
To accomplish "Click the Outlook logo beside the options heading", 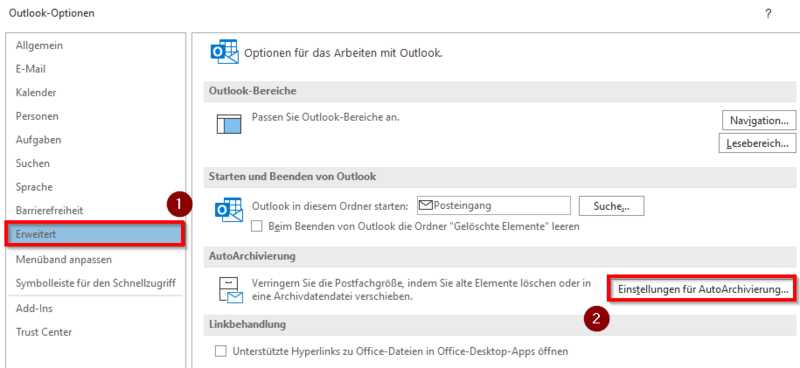I will coord(224,52).
